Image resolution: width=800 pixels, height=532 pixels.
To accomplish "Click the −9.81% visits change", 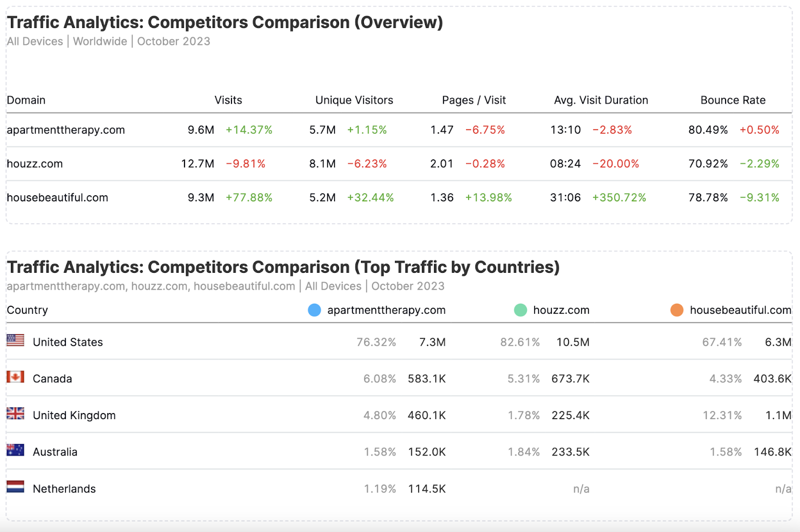I will point(245,164).
